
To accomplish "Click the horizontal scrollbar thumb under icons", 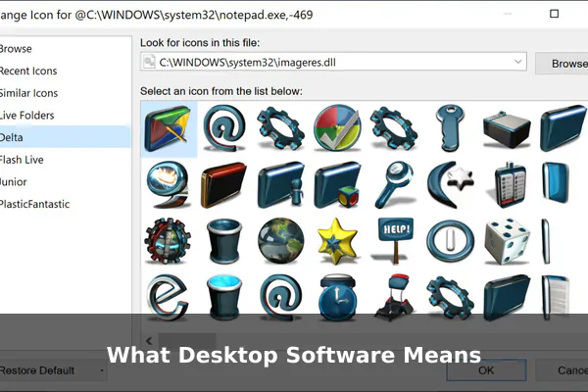I will pyautogui.click(x=187, y=341).
